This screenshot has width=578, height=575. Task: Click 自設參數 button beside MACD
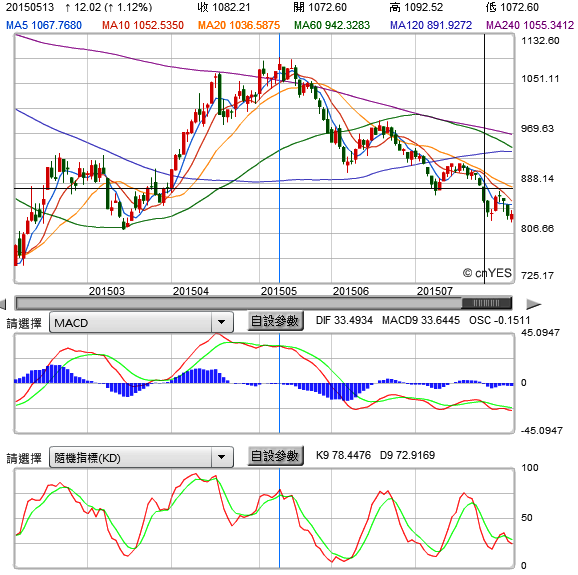(275, 321)
